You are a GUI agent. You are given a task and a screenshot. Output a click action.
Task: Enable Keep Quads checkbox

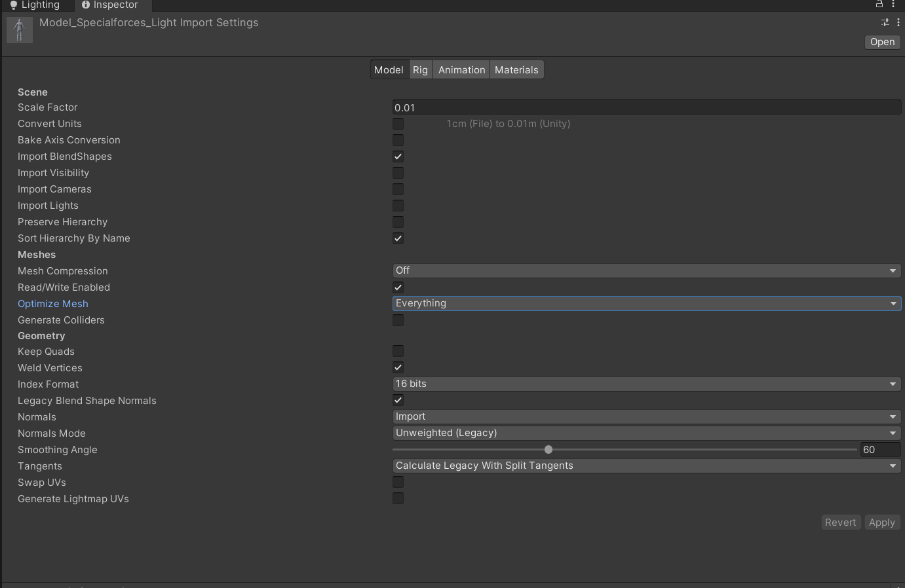click(x=398, y=352)
